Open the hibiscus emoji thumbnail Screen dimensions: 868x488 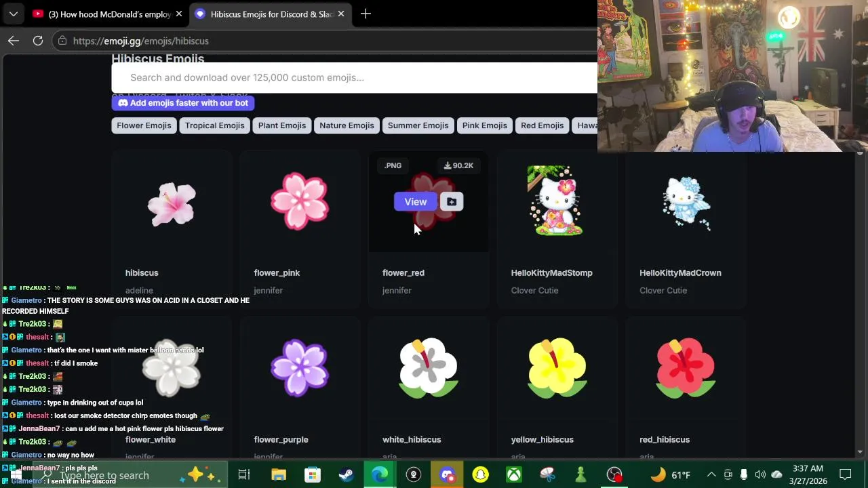[172, 203]
